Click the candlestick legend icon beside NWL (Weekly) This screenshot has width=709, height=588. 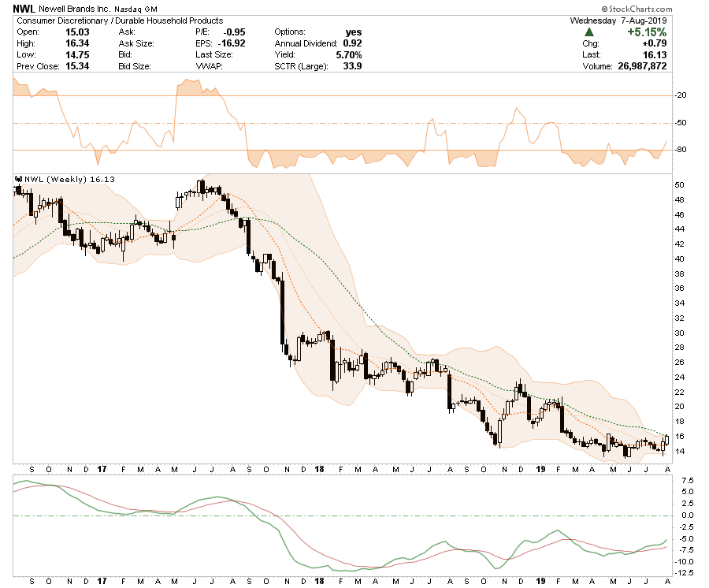pyautogui.click(x=19, y=179)
